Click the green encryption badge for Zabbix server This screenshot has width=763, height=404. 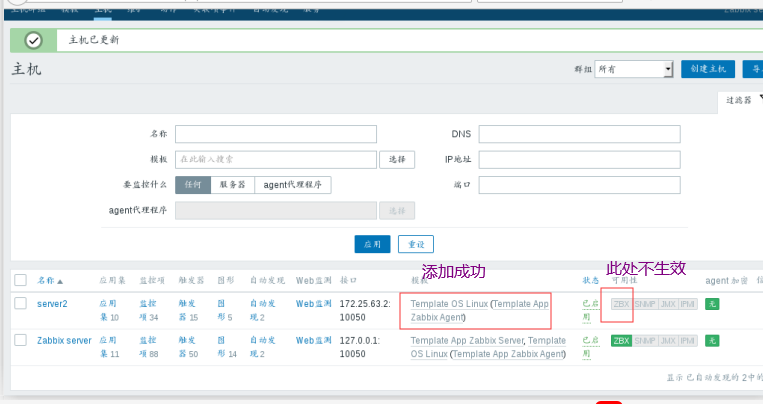tap(712, 341)
